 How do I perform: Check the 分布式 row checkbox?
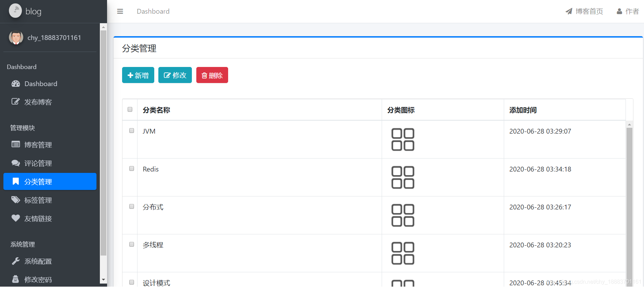tap(132, 206)
